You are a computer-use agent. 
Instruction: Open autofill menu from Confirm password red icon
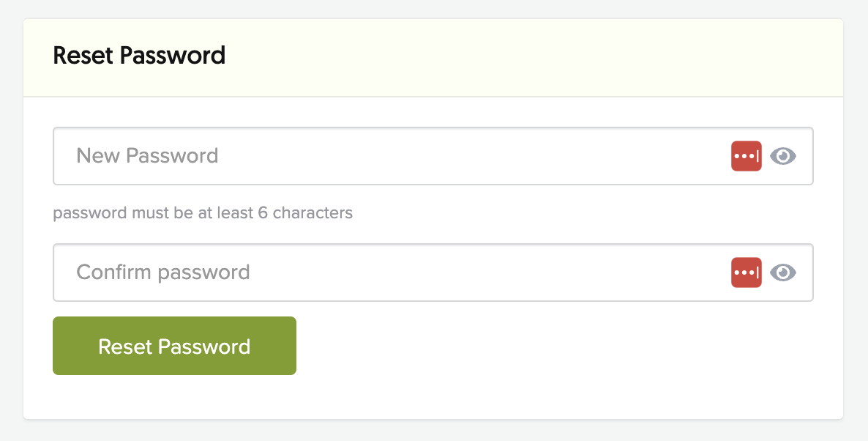pos(747,273)
